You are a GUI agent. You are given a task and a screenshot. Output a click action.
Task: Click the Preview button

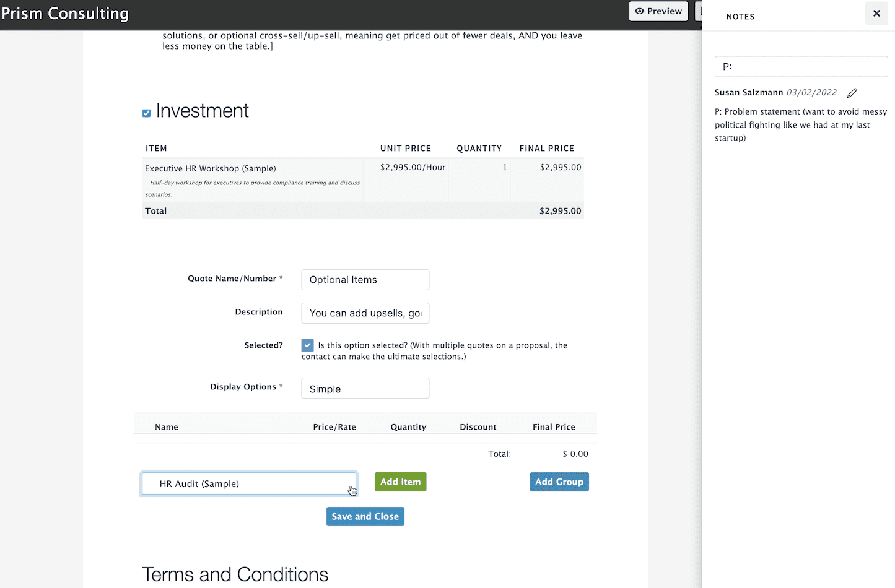coord(658,11)
